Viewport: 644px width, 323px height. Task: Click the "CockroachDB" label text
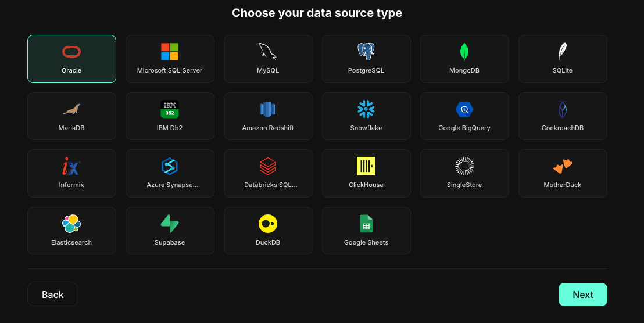[x=562, y=128]
